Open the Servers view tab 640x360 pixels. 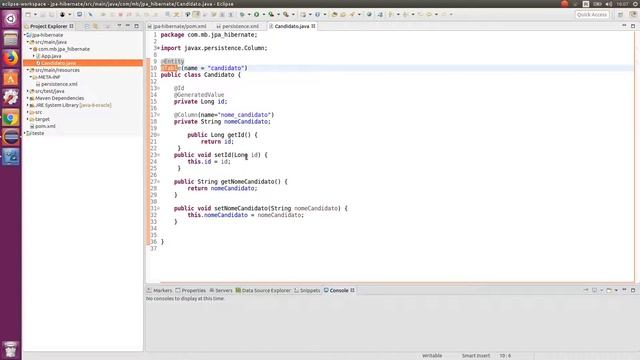click(221, 290)
